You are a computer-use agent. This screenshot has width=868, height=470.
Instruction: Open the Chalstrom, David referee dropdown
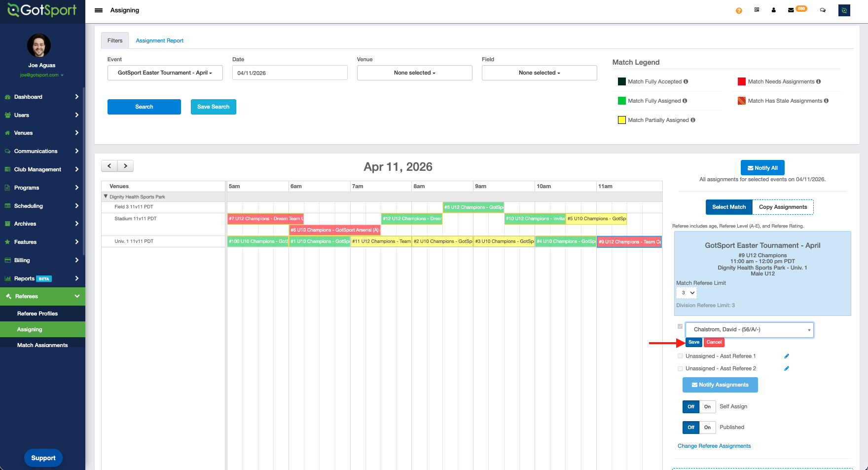point(749,330)
